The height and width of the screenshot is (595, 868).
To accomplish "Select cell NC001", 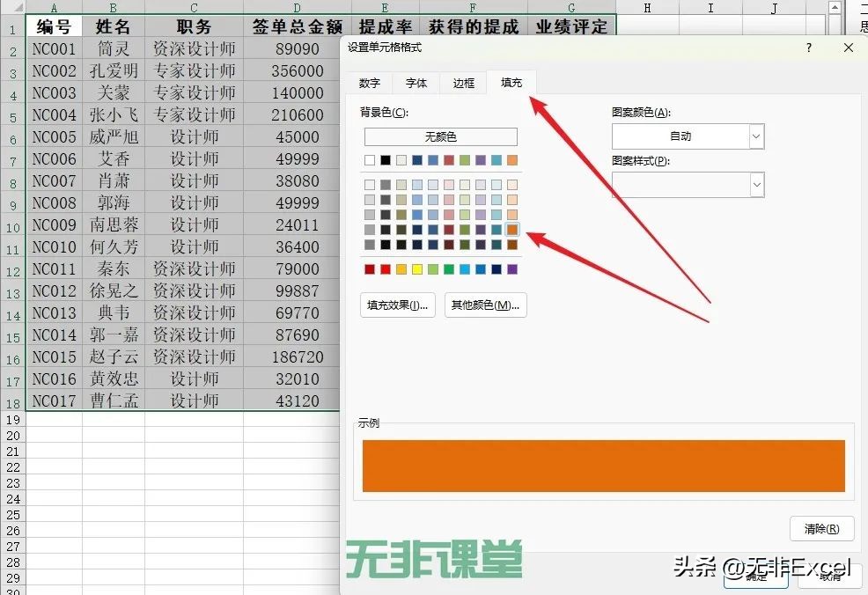I will pyautogui.click(x=54, y=48).
